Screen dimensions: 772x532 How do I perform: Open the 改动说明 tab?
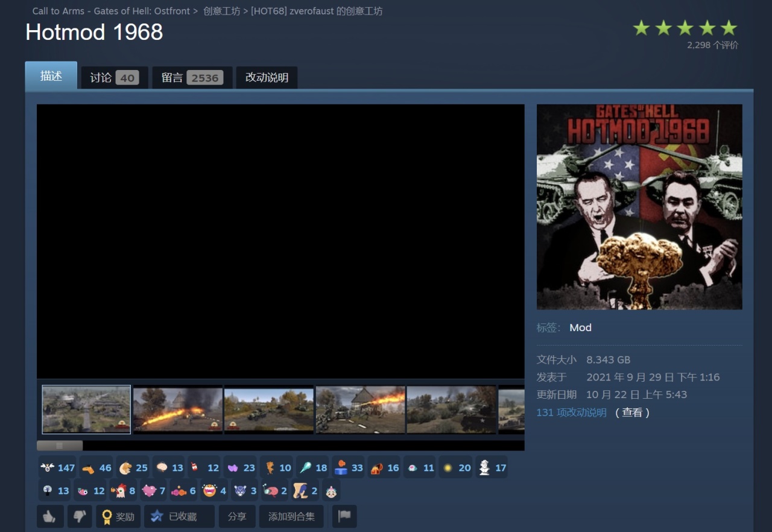pos(267,77)
